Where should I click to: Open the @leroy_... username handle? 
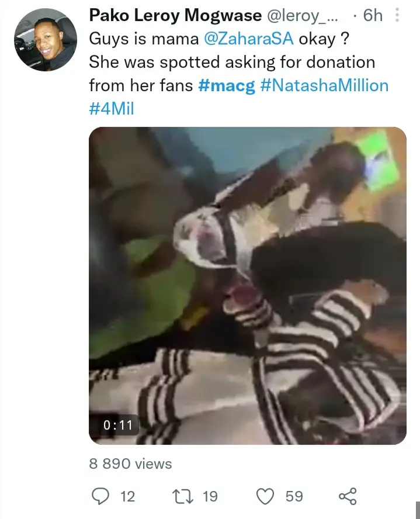tap(302, 16)
